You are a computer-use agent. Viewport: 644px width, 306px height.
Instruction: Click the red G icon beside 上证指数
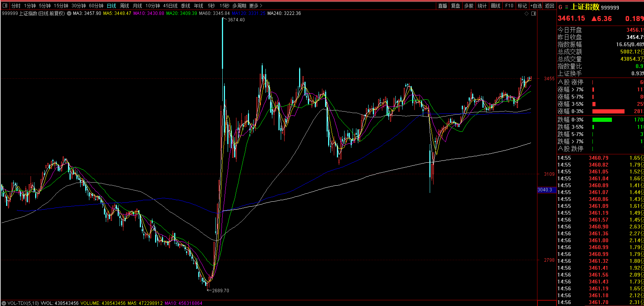(x=560, y=7)
